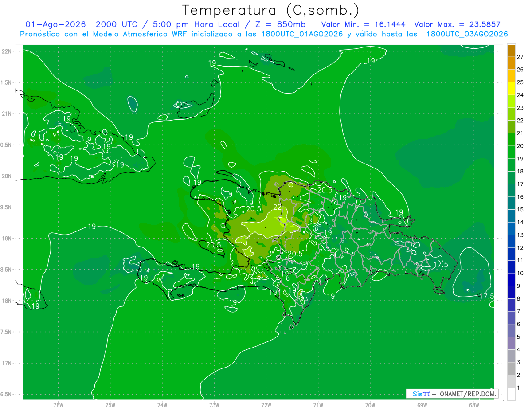This screenshot has width=532, height=411.
Task: Pick the green swatch between legend 20 and 21
Action: tap(511, 139)
